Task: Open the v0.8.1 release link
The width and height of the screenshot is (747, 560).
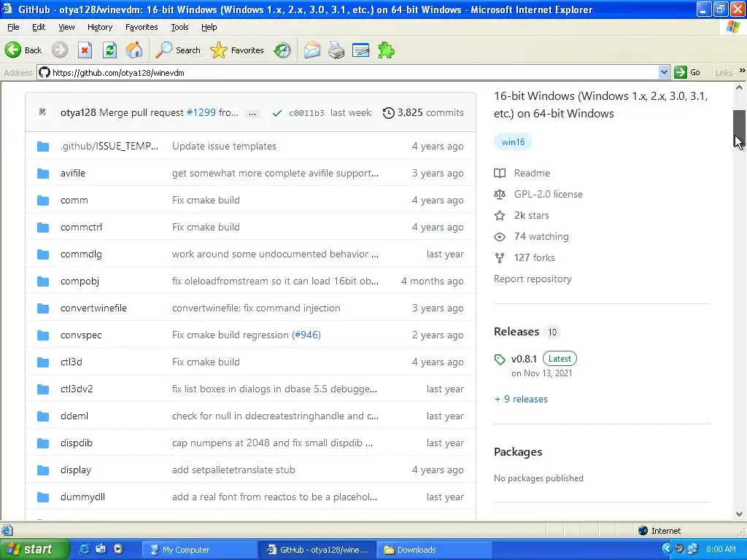Action: point(524,359)
